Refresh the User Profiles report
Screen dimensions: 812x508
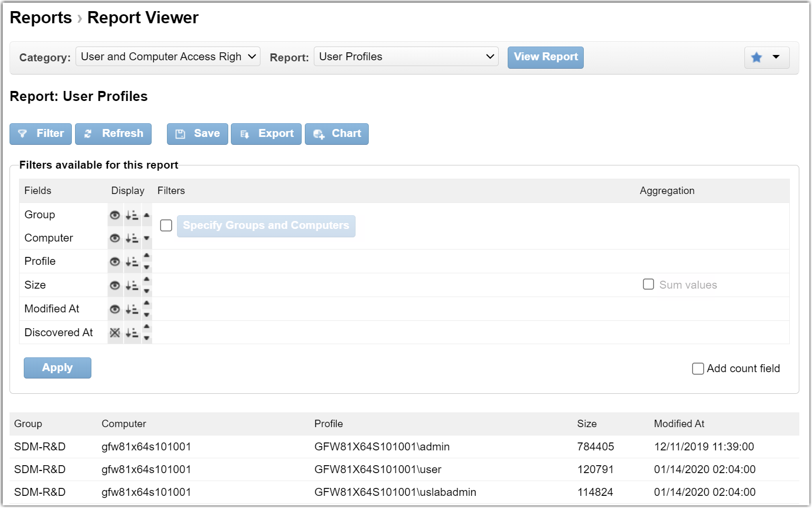[113, 134]
